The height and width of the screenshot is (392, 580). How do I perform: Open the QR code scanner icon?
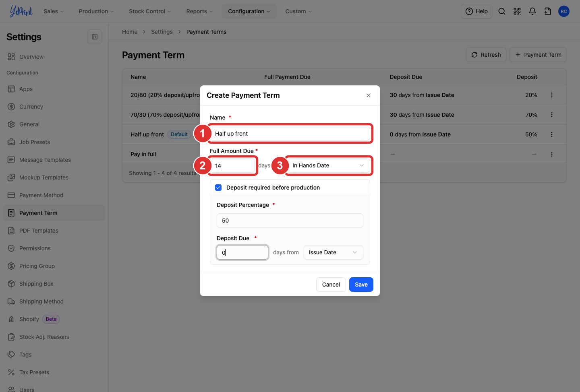[x=517, y=11]
